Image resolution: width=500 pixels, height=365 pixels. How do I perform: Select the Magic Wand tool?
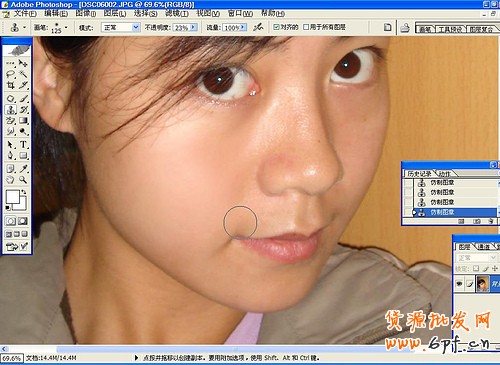tap(23, 74)
